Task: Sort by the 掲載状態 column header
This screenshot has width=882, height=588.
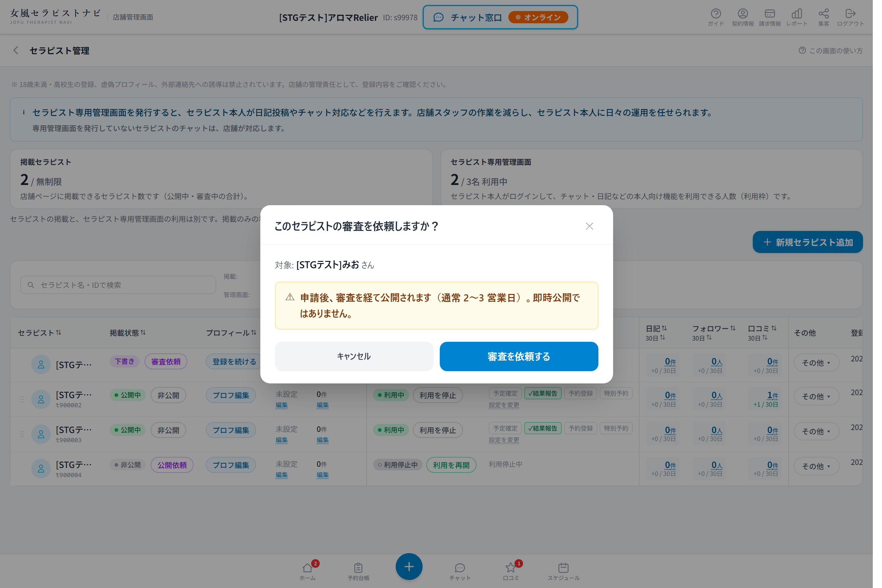Action: point(127,333)
